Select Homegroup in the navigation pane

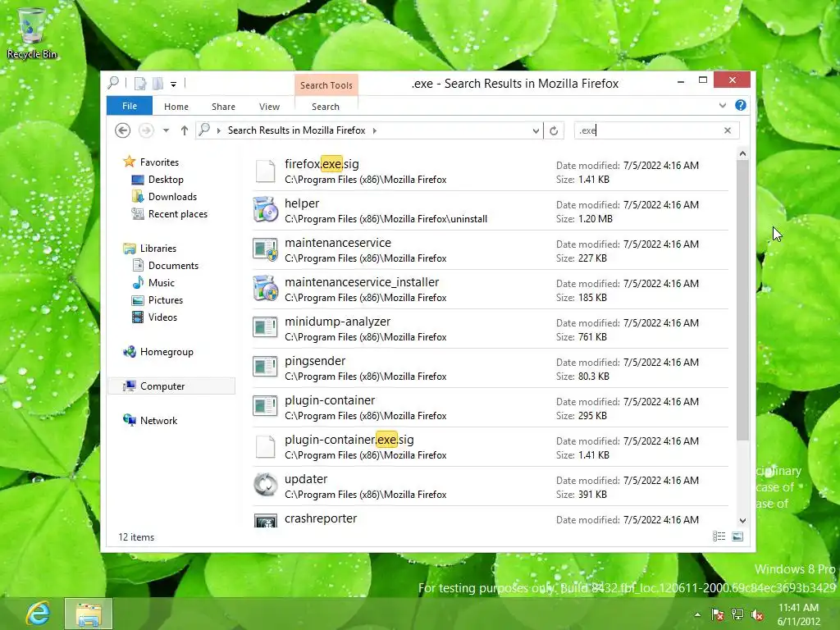[167, 352]
